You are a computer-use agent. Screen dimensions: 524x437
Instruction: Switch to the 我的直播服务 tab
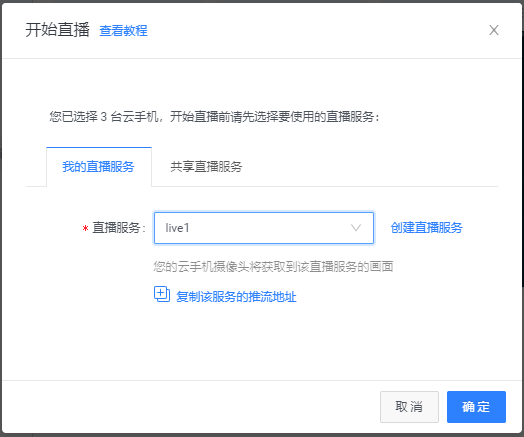(99, 167)
